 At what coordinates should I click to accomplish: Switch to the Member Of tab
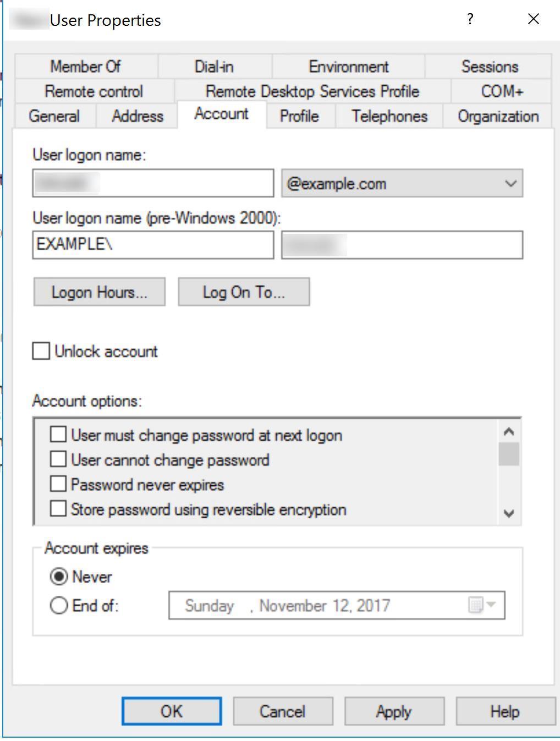85,67
